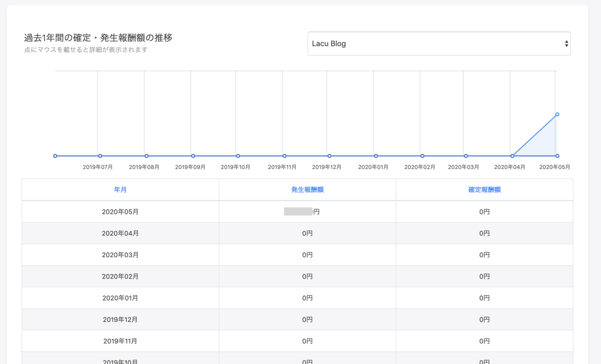
Task: Click the up-down arrow icon in the site selector
Action: [x=566, y=43]
